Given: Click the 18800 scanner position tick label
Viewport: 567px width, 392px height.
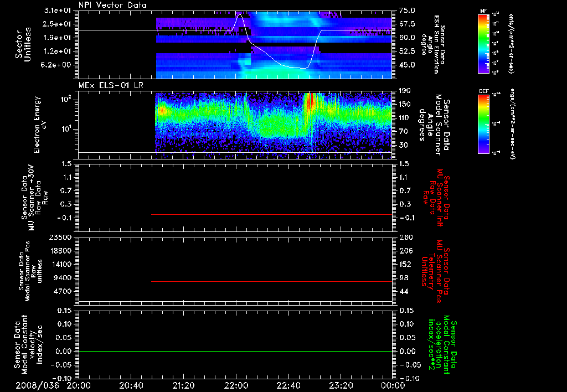Looking at the screenshot, I should tap(61, 251).
